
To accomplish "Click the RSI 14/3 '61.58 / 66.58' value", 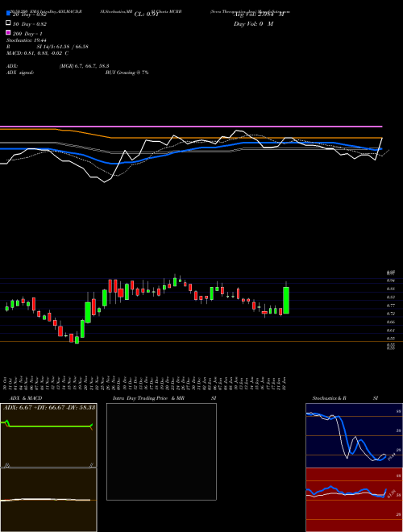I will 73,47.
